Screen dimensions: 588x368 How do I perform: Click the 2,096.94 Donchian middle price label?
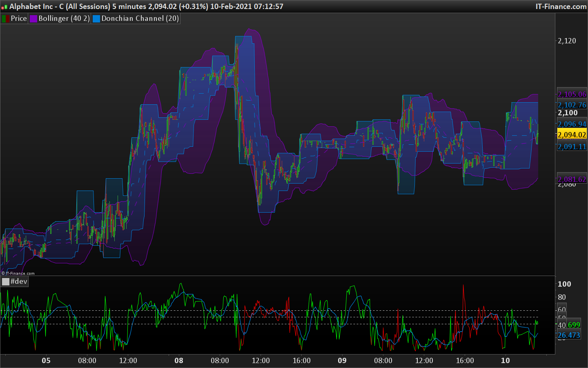point(572,124)
